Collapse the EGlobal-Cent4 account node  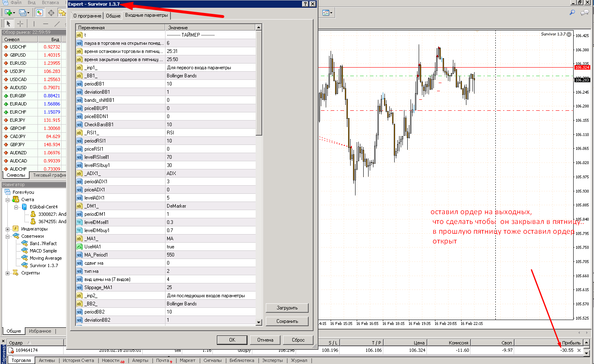[x=16, y=207]
